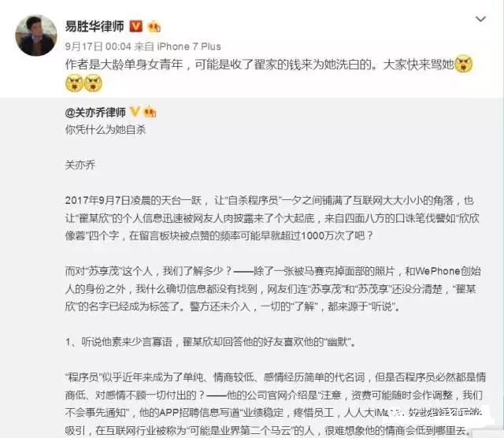Click the angry emoji after 大家快来骂她
The width and height of the screenshot is (504, 438).
[463, 64]
